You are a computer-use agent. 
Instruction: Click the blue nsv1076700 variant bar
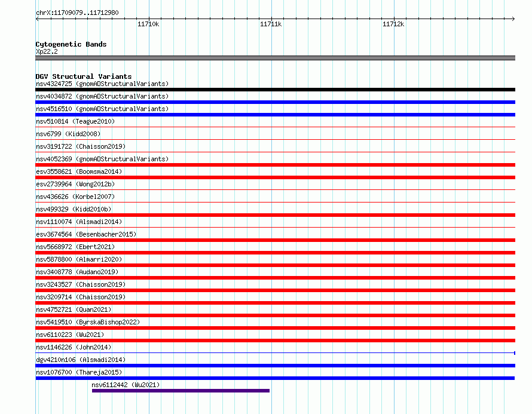click(x=275, y=378)
